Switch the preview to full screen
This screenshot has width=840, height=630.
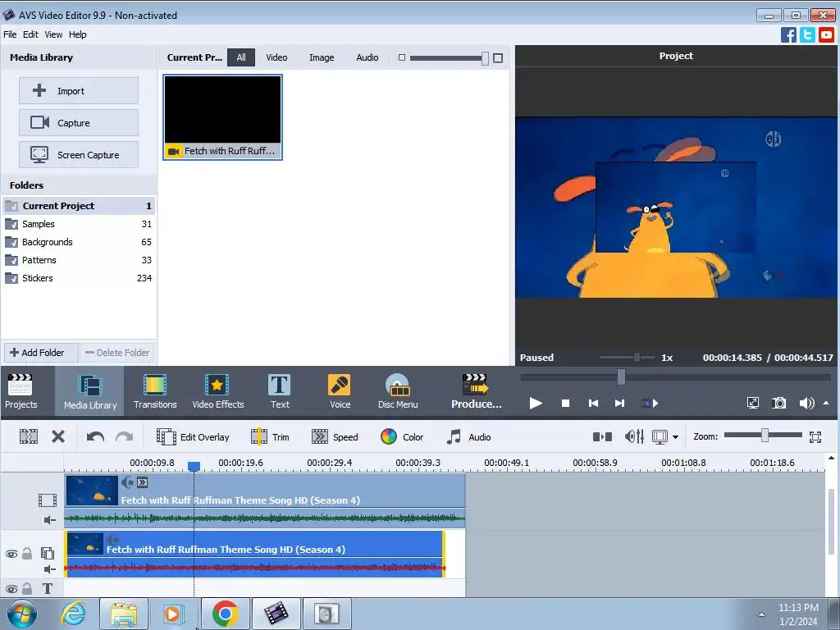(x=753, y=403)
